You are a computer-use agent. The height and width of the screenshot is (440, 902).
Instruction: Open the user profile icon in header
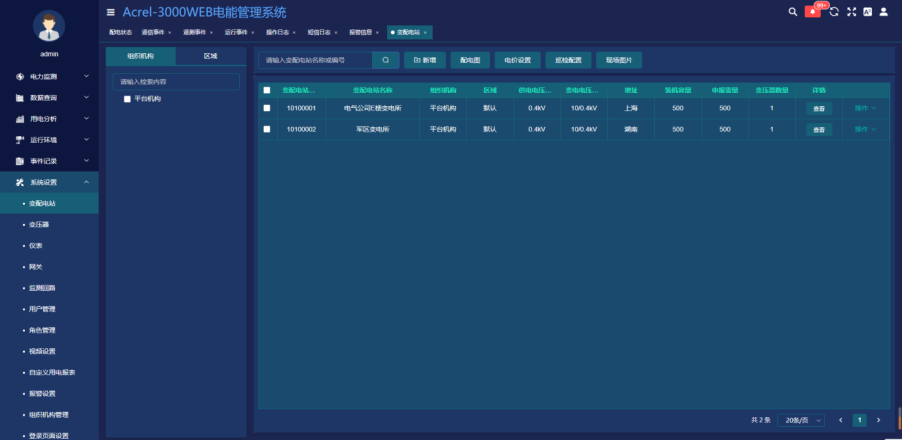tap(883, 12)
